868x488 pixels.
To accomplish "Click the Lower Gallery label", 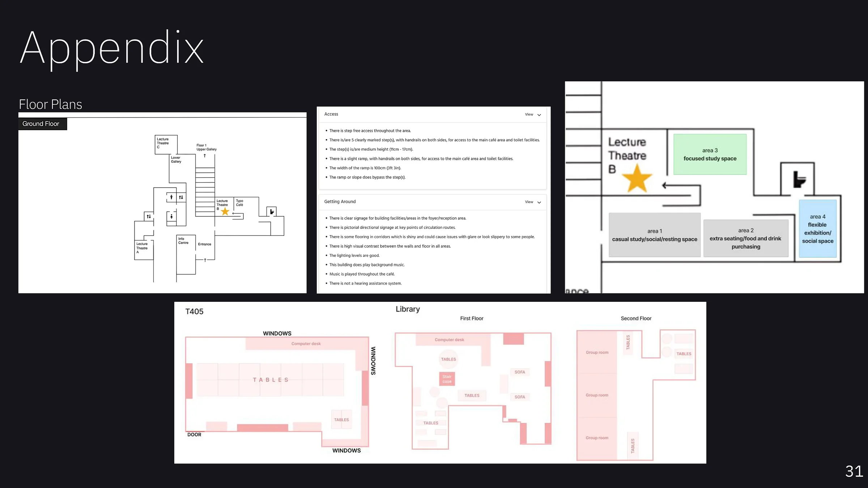I will tap(176, 159).
